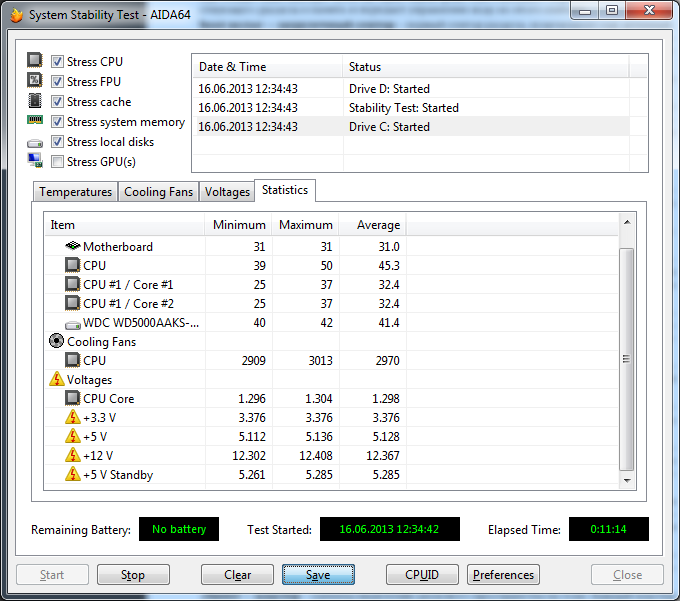Viewport: 680px width, 601px height.
Task: Click the CPU #1 / Core #1 chip icon
Action: pyautogui.click(x=73, y=284)
